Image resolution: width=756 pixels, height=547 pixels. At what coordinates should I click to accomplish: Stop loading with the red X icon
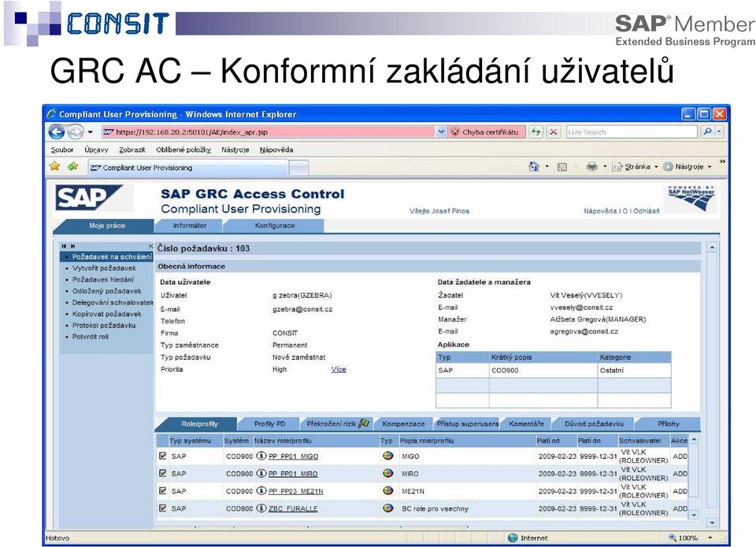pyautogui.click(x=554, y=131)
